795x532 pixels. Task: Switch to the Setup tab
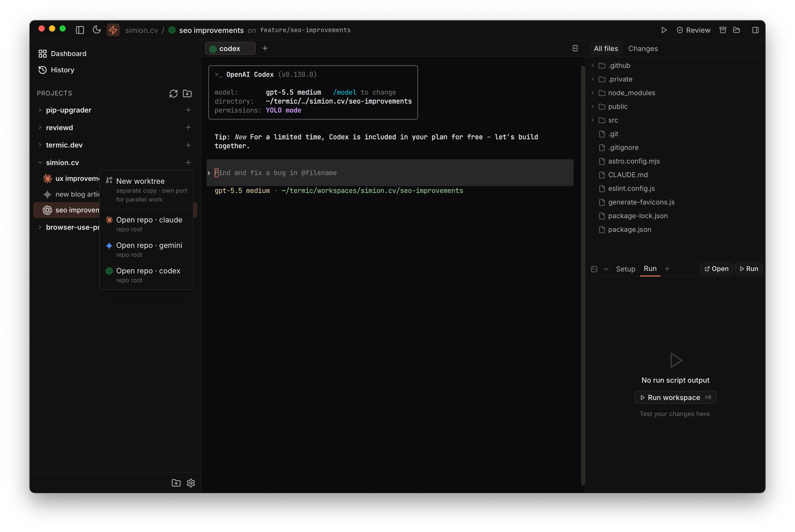[625, 269]
